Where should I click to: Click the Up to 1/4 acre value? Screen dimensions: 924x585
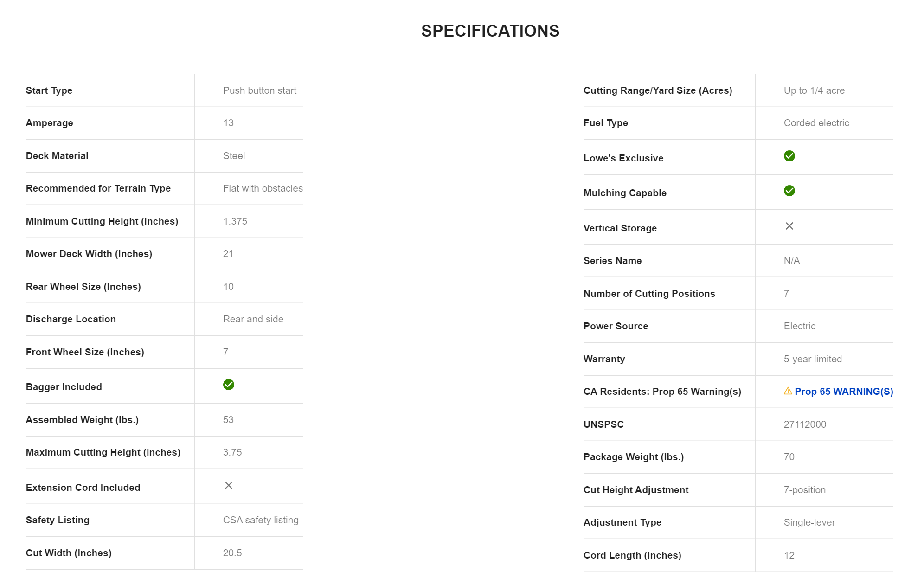tap(814, 90)
